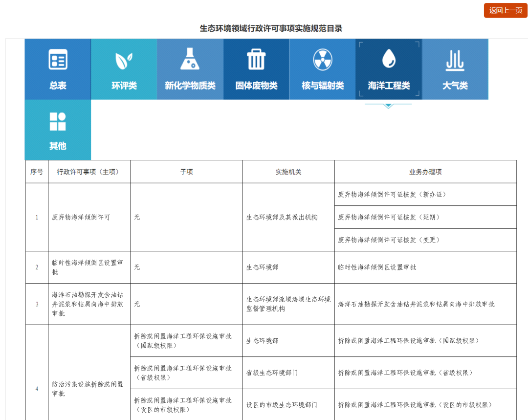Screen dimensions: 528x420
Task: Click the 新化学物质类 flask icon
Action: coord(190,59)
